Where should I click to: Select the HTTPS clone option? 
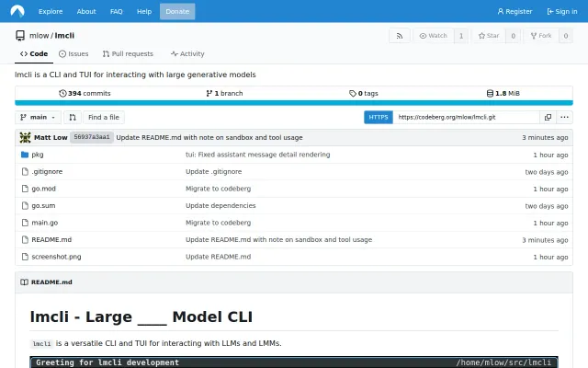[378, 117]
